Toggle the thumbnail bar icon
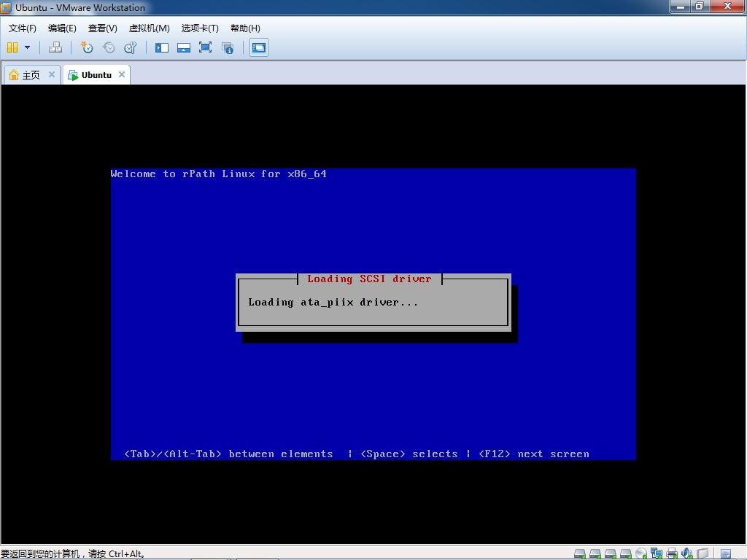This screenshot has width=747, height=560. [x=183, y=47]
